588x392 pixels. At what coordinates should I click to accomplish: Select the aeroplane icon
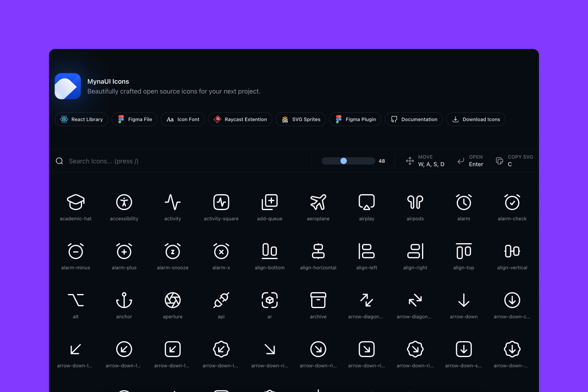tap(318, 202)
